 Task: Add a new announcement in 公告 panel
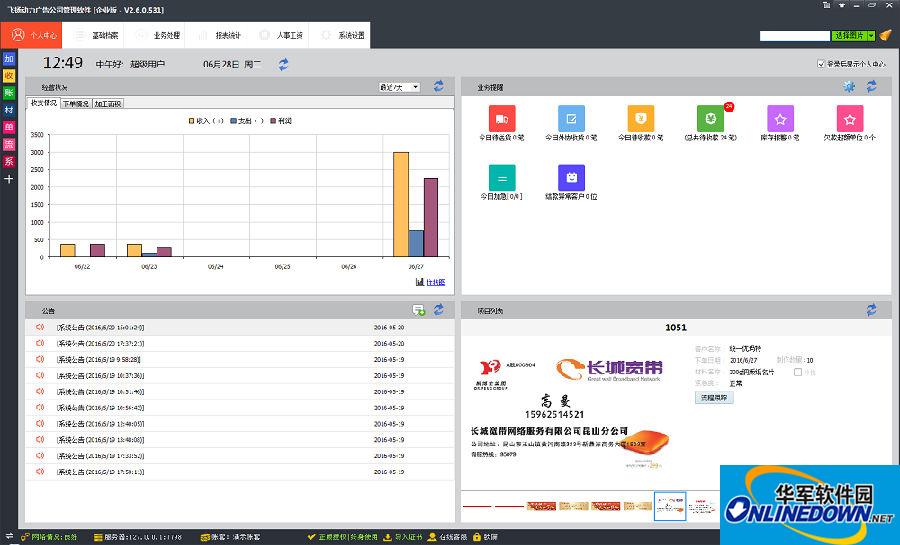pyautogui.click(x=419, y=310)
